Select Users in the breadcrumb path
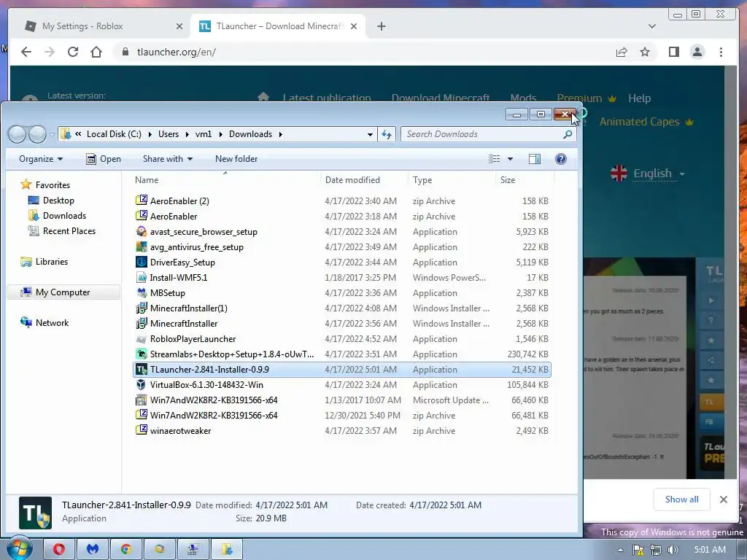Image resolution: width=747 pixels, height=560 pixels. coord(169,134)
